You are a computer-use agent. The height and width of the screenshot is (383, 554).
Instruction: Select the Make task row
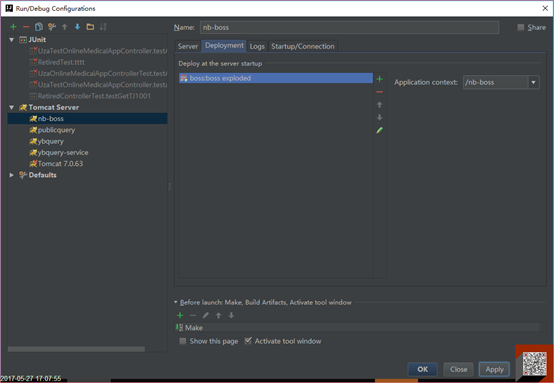(x=361, y=328)
